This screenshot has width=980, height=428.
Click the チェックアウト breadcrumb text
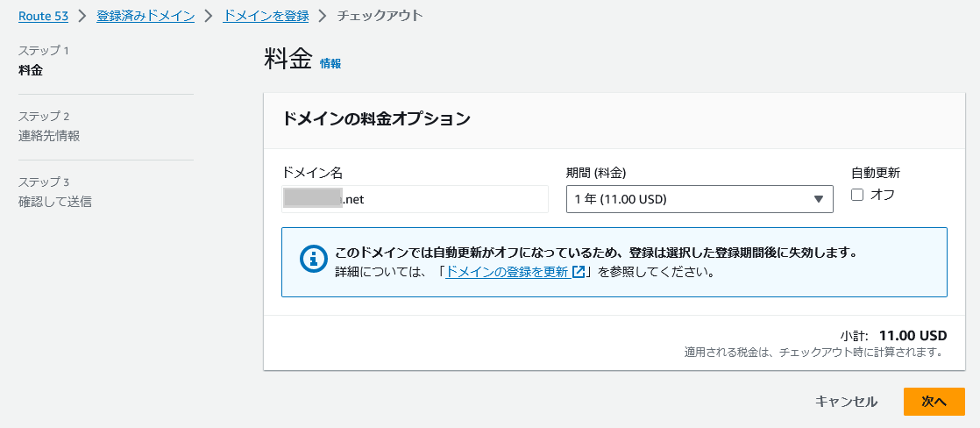pos(380,16)
